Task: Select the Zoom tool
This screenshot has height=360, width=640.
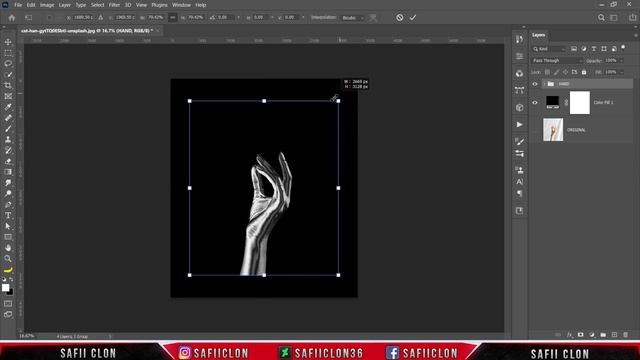Action: click(8, 258)
